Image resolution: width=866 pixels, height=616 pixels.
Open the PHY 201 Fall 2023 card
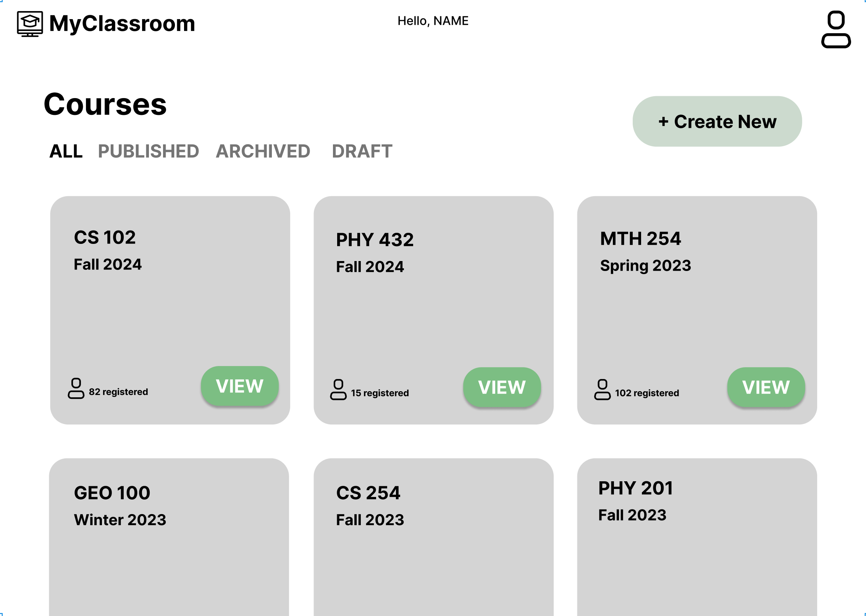click(697, 537)
